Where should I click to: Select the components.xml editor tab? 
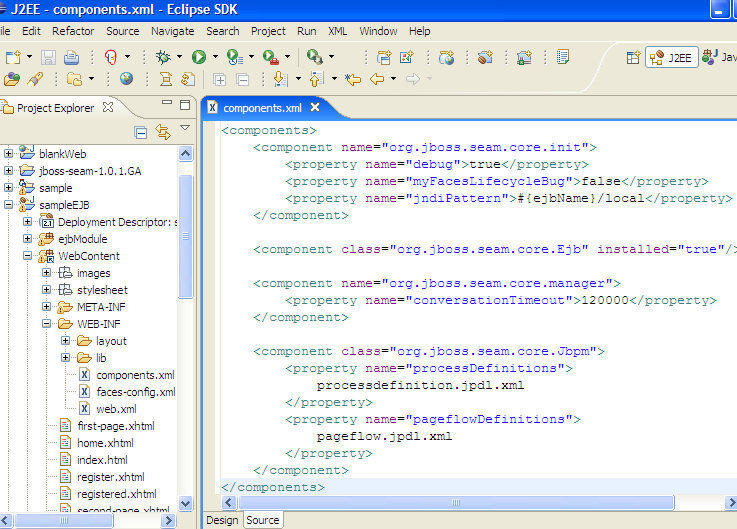point(262,108)
